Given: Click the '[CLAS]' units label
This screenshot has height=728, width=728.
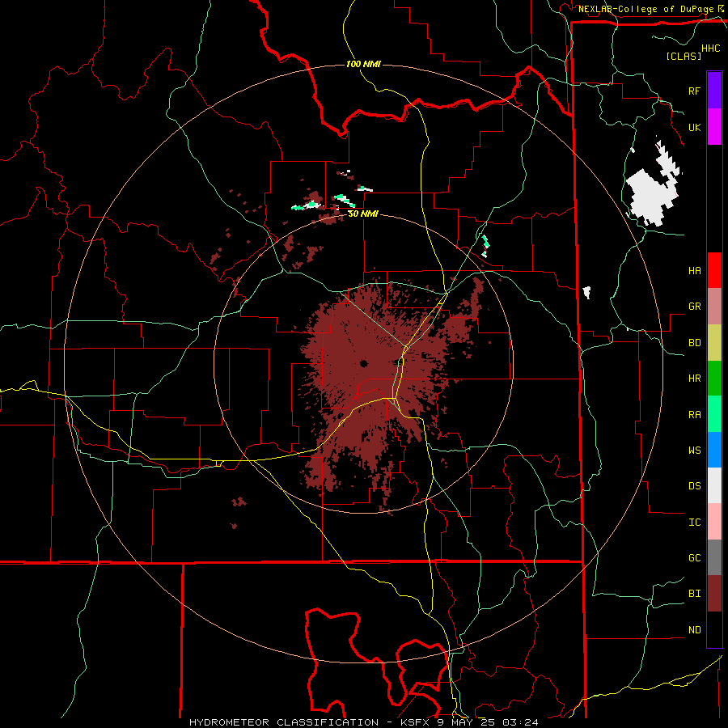Looking at the screenshot, I should [x=684, y=56].
